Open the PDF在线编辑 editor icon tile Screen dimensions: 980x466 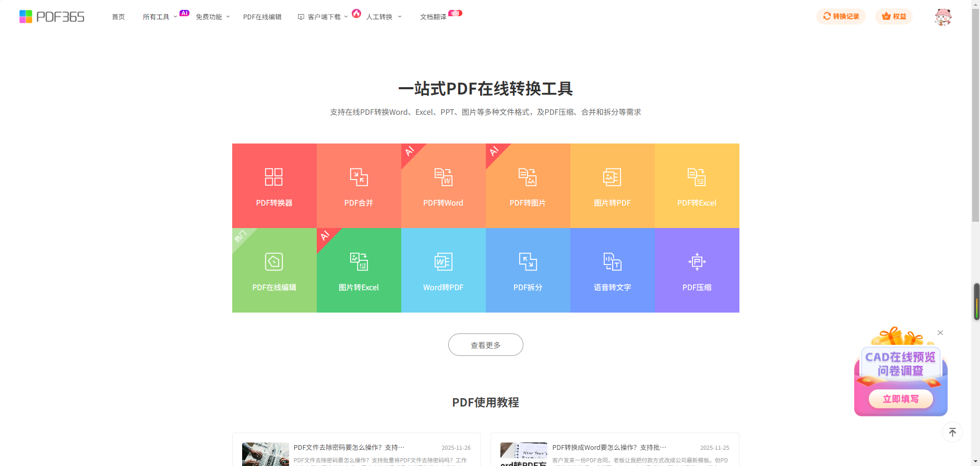[x=274, y=262]
